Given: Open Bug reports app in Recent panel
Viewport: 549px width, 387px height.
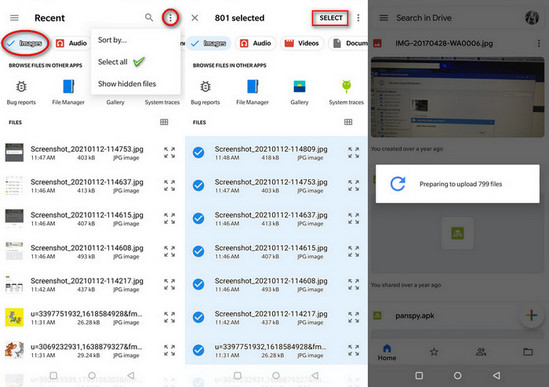Looking at the screenshot, I should 21,92.
